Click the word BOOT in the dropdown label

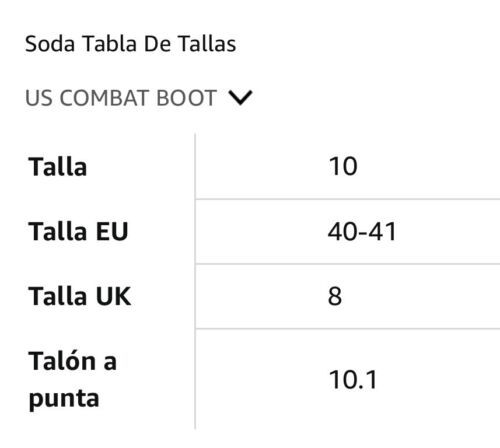coord(187,98)
